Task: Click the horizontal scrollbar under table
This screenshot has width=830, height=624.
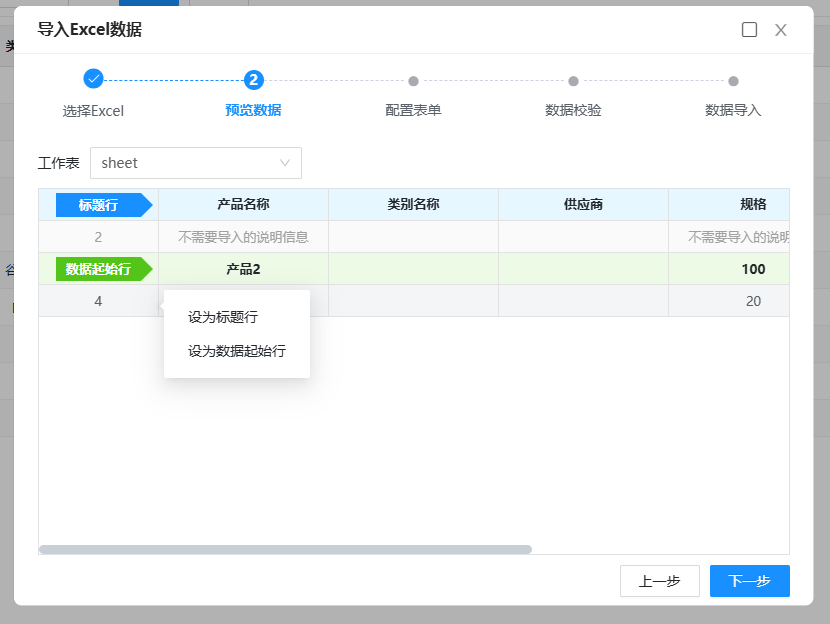Action: tap(285, 549)
